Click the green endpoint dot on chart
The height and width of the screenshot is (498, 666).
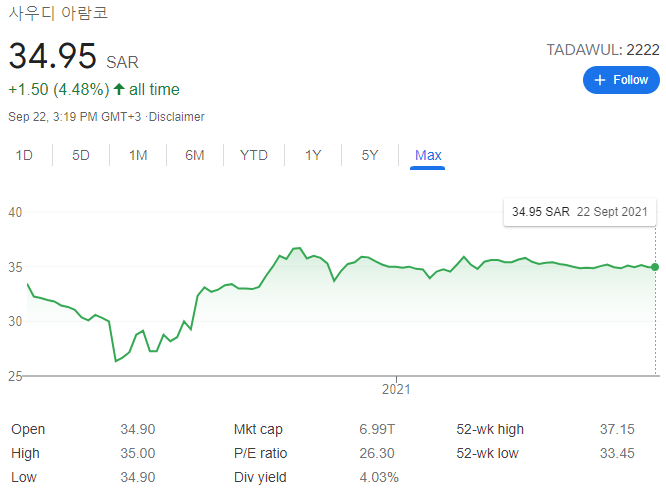(x=655, y=267)
